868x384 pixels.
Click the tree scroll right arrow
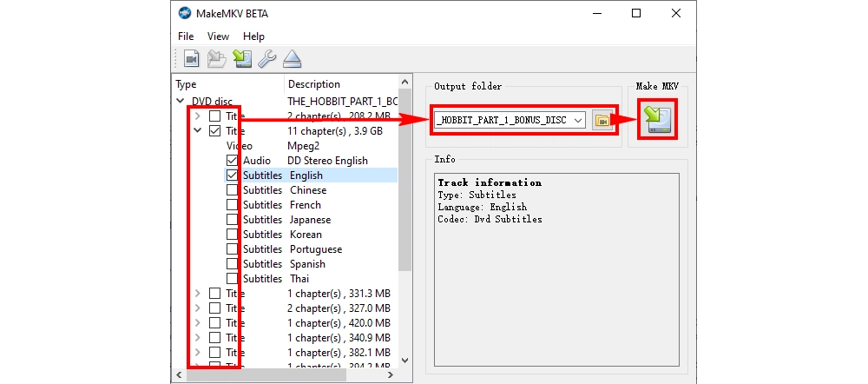click(391, 374)
